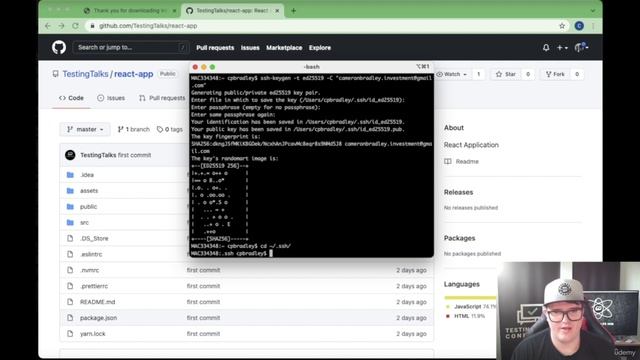Star the repository
The image size is (640, 360).
click(x=505, y=74)
